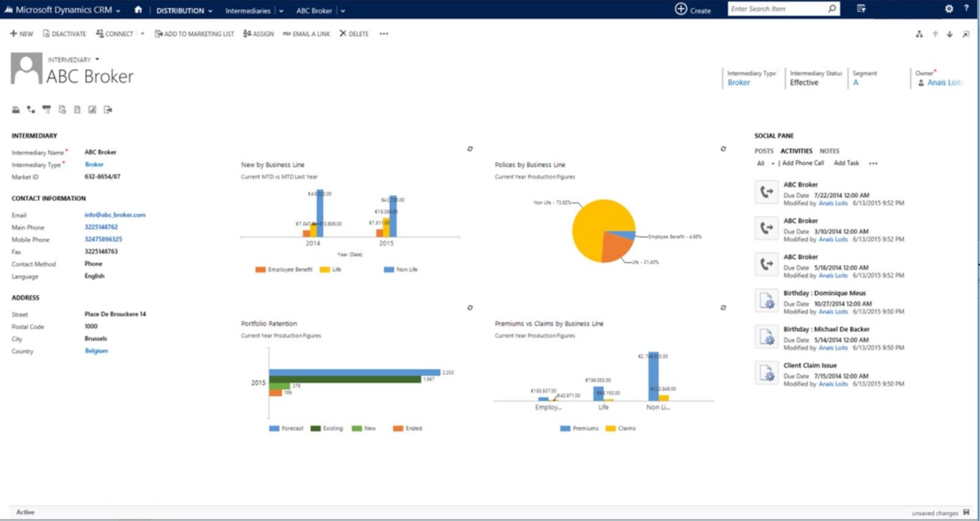Switch to the NOTES tab
This screenshot has width=980, height=521.
point(829,151)
